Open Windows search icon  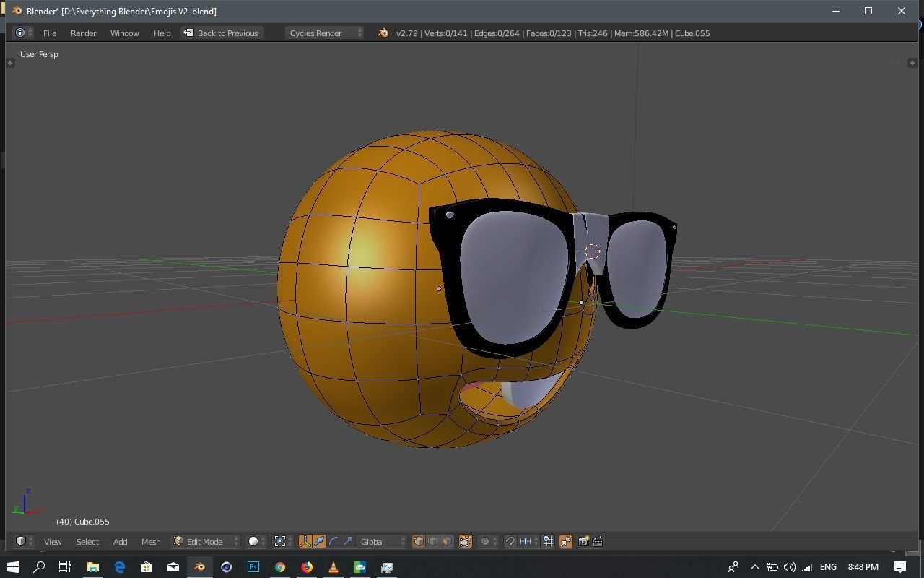coord(39,567)
